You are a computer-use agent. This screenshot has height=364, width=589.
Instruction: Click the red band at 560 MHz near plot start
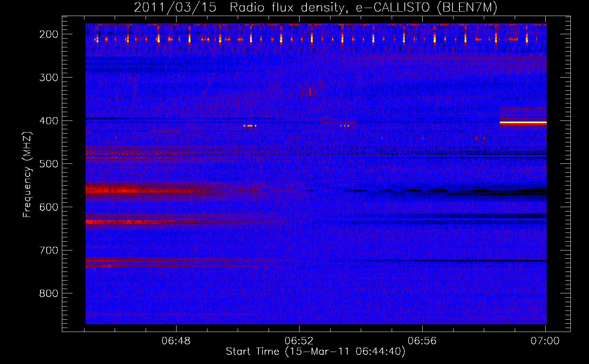pos(146,190)
